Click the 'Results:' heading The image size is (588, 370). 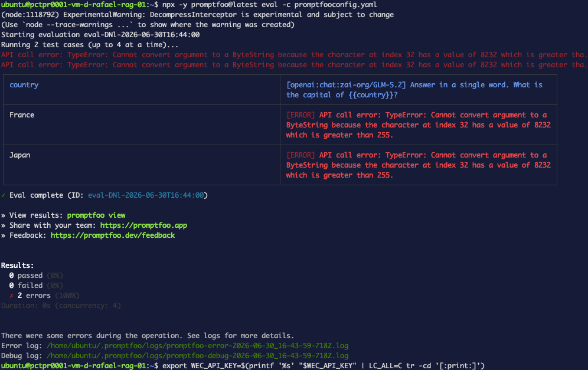[x=17, y=266]
